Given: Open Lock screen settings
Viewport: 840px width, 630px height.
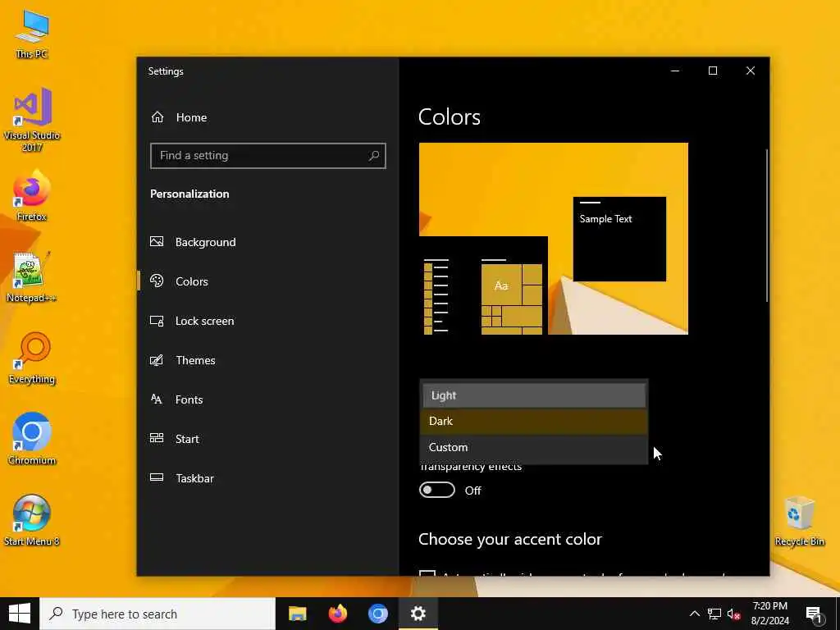Looking at the screenshot, I should tap(192, 321).
